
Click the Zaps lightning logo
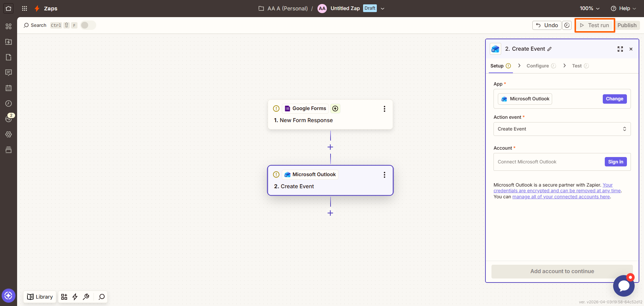37,8
